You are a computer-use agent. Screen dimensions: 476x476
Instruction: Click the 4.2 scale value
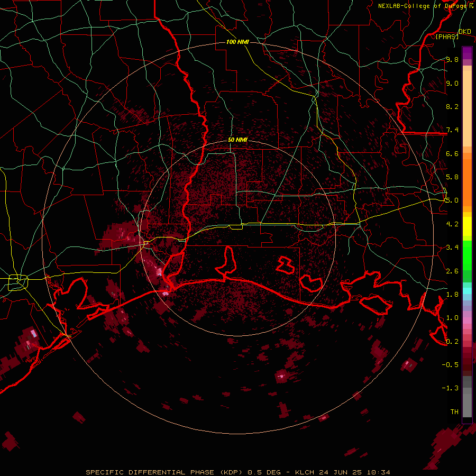(x=452, y=224)
